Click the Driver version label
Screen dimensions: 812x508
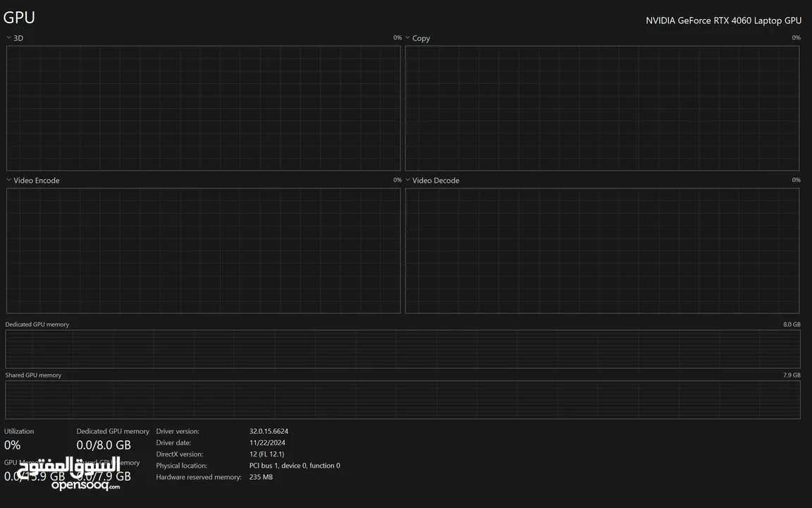click(x=178, y=431)
